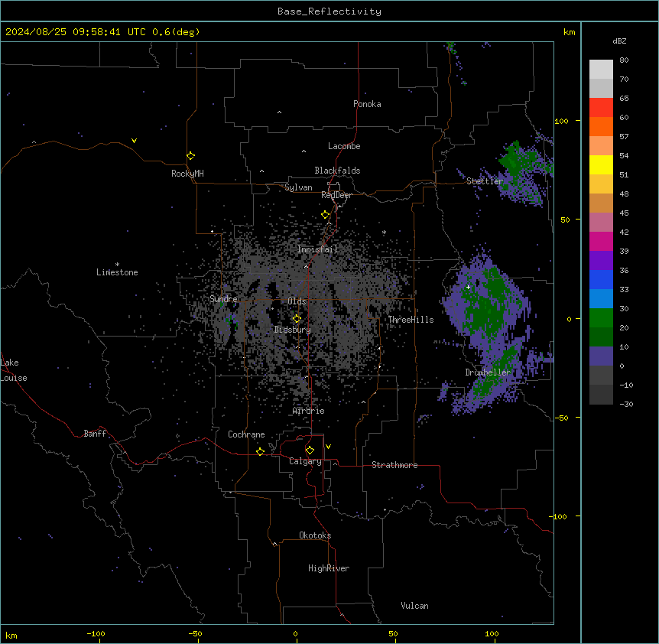The height and width of the screenshot is (644, 659).
Task: Click the light blue 33 dBZ legend swatch
Action: tap(601, 298)
